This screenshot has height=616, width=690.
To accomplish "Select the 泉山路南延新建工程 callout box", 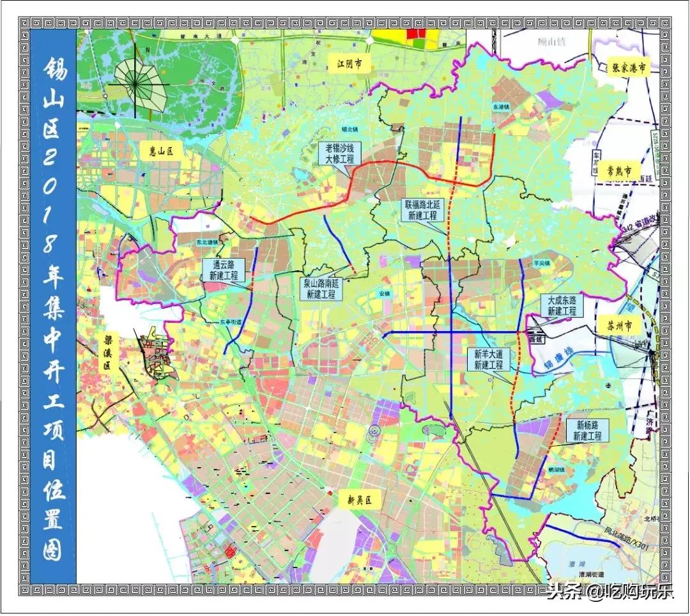I will (320, 289).
